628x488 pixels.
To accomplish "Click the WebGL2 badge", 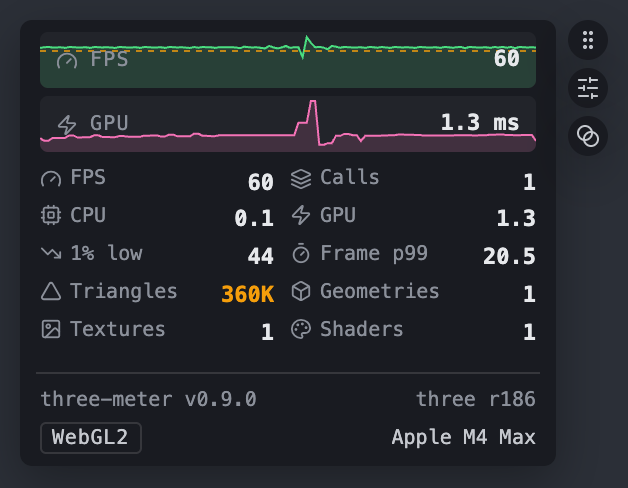I will pyautogui.click(x=91, y=438).
